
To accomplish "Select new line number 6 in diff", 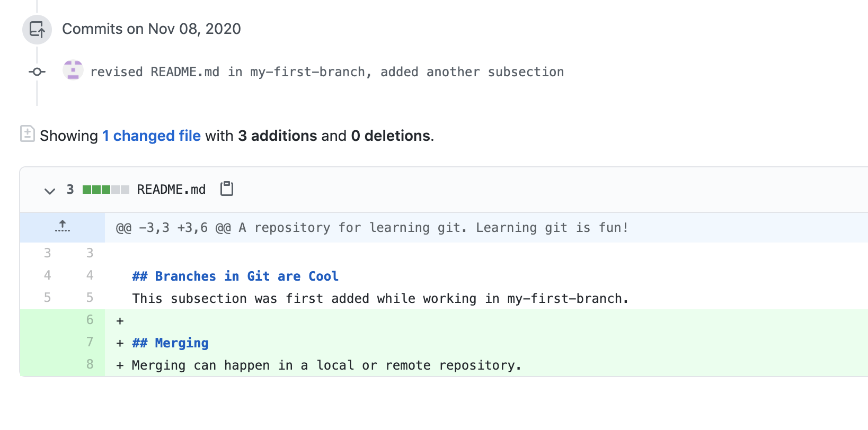I will coord(90,320).
